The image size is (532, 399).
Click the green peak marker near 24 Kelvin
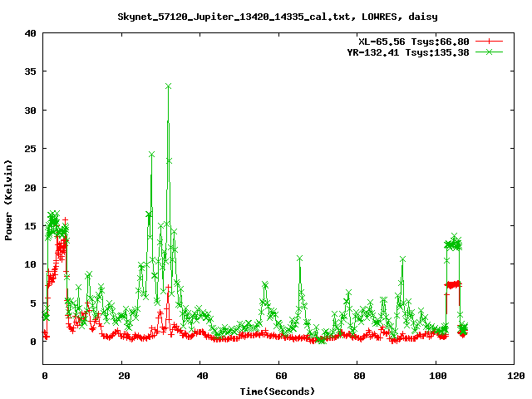pyautogui.click(x=151, y=155)
